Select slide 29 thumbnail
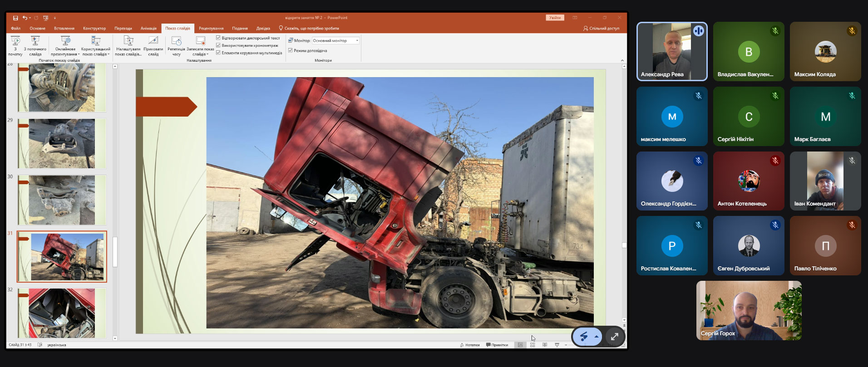The height and width of the screenshot is (367, 868). click(x=62, y=143)
